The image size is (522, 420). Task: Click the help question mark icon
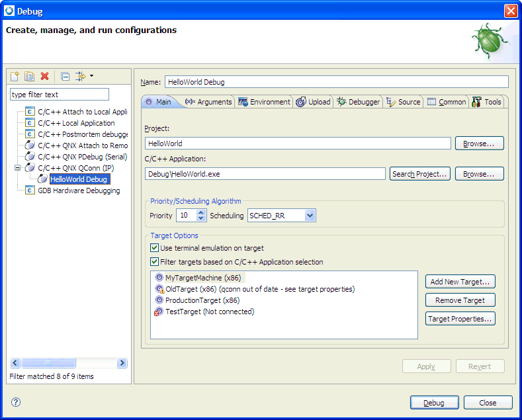coord(16,402)
